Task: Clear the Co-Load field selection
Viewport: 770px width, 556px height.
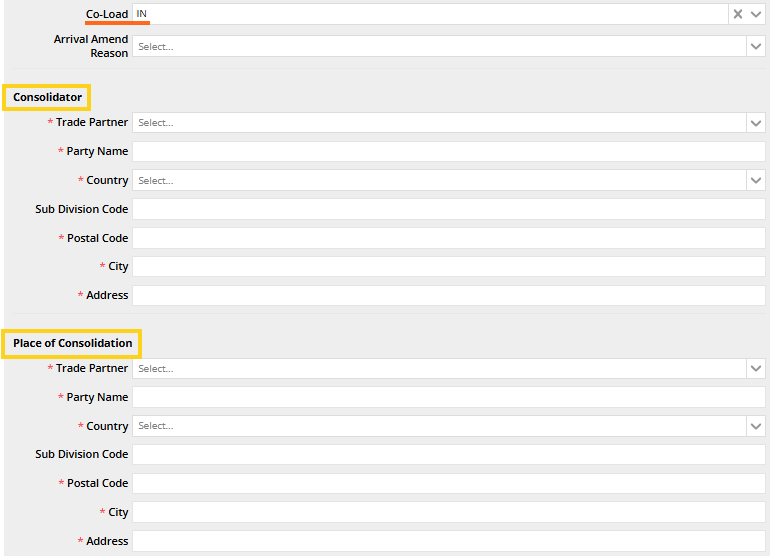Action: click(738, 14)
